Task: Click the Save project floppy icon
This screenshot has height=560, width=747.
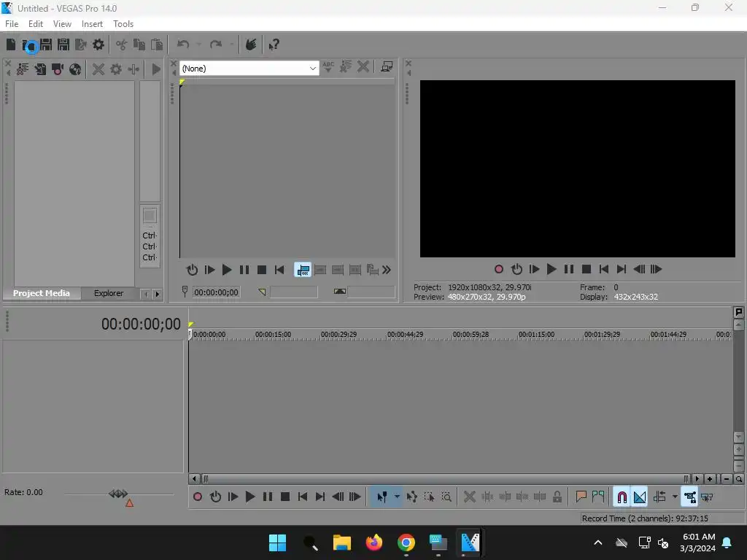Action: point(46,44)
